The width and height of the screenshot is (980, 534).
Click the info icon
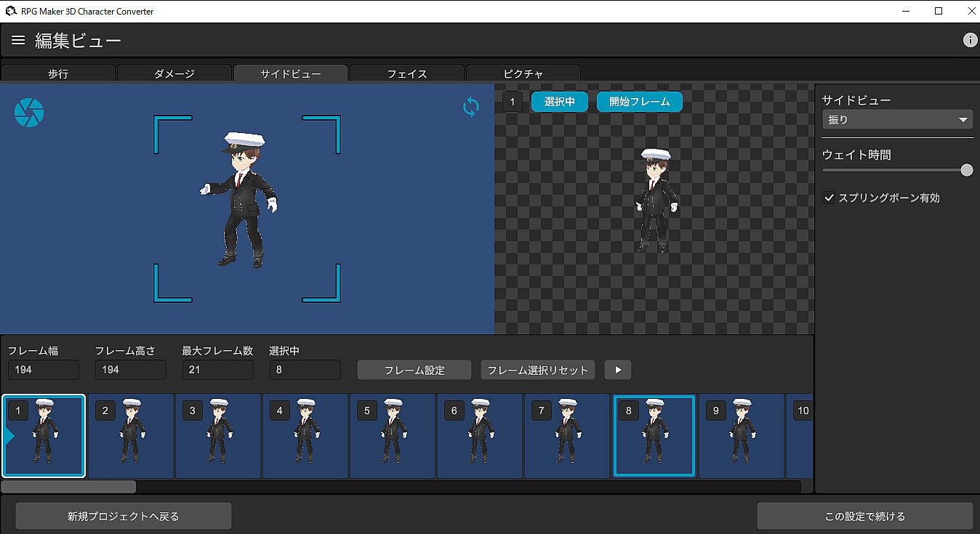(x=970, y=41)
